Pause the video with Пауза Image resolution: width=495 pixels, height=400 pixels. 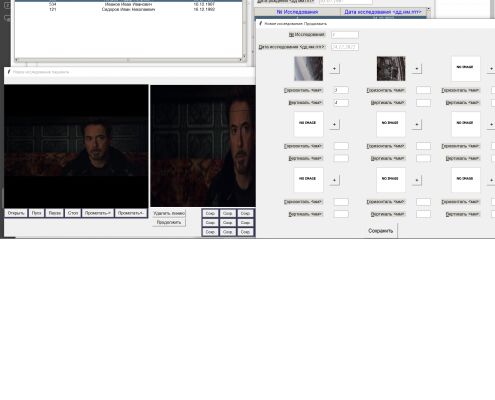55,213
